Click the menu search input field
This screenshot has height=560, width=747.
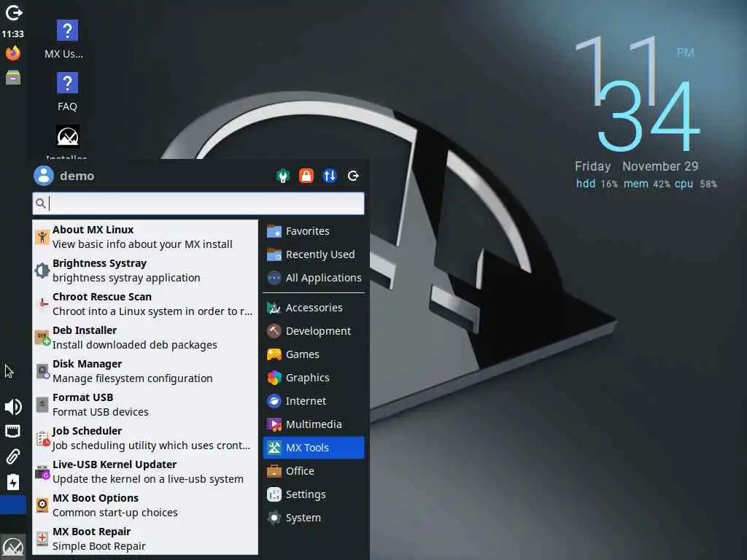tap(198, 204)
